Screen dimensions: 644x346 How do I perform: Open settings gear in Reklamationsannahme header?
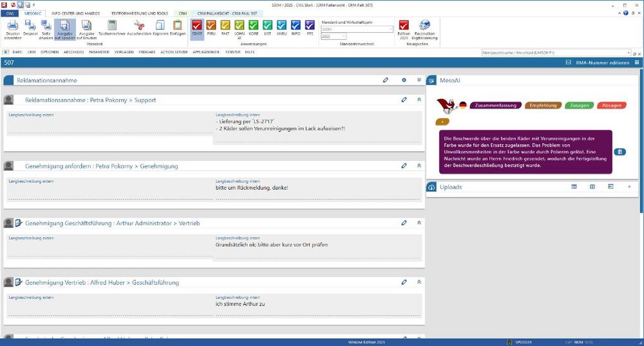coord(404,80)
